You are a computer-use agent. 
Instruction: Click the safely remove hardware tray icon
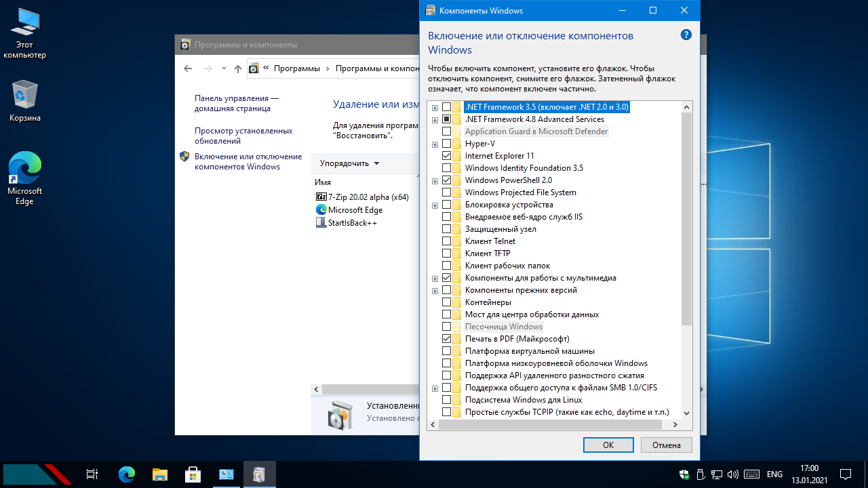(x=701, y=474)
